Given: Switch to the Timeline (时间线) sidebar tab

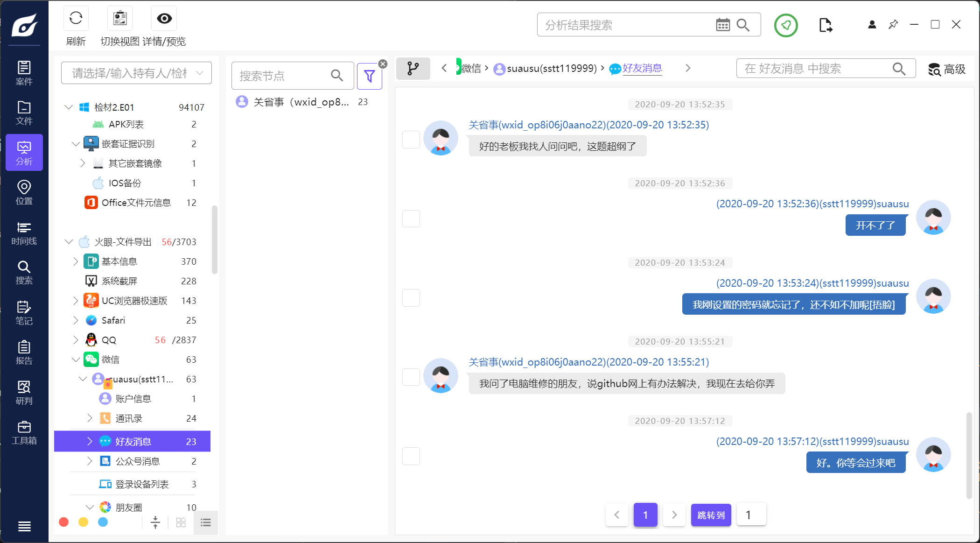Looking at the screenshot, I should (24, 233).
